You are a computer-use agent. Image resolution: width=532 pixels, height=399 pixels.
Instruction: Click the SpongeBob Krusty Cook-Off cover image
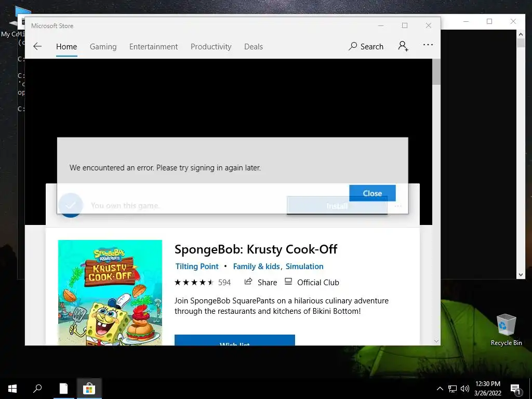[x=110, y=292]
